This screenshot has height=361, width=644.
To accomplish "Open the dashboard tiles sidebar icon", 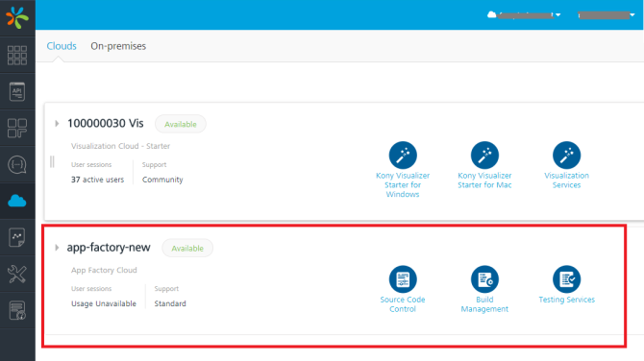I will (17, 128).
